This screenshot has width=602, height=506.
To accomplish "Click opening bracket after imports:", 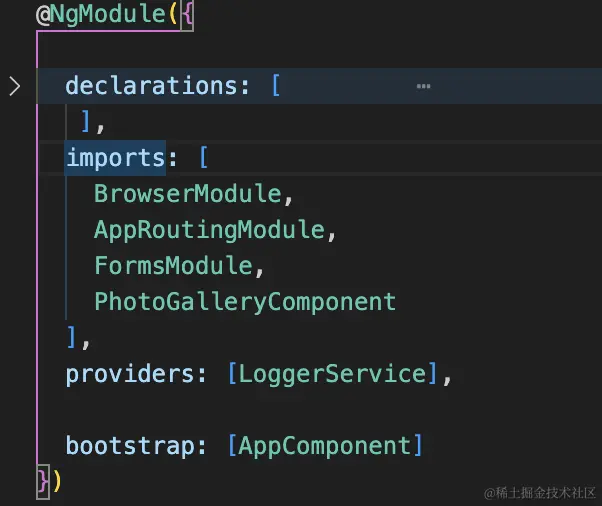I will click(203, 157).
